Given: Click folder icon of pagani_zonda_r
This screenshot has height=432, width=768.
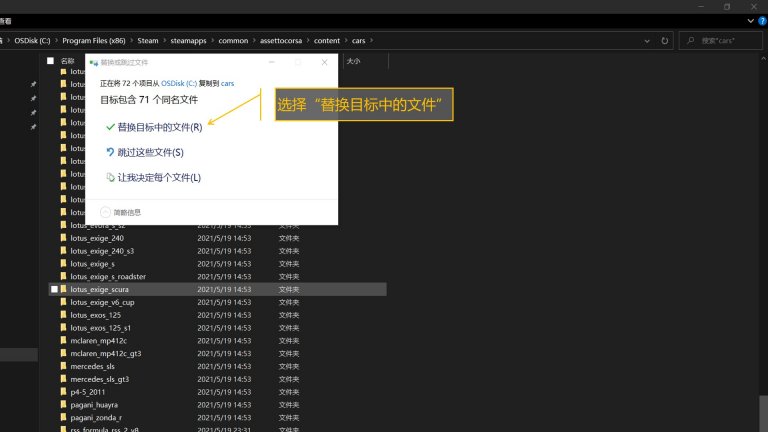Looking at the screenshot, I should (x=63, y=417).
